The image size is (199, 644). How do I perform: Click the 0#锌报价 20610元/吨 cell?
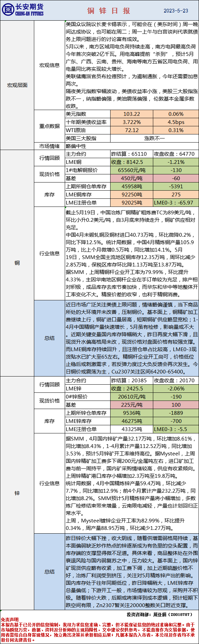pos(132,397)
